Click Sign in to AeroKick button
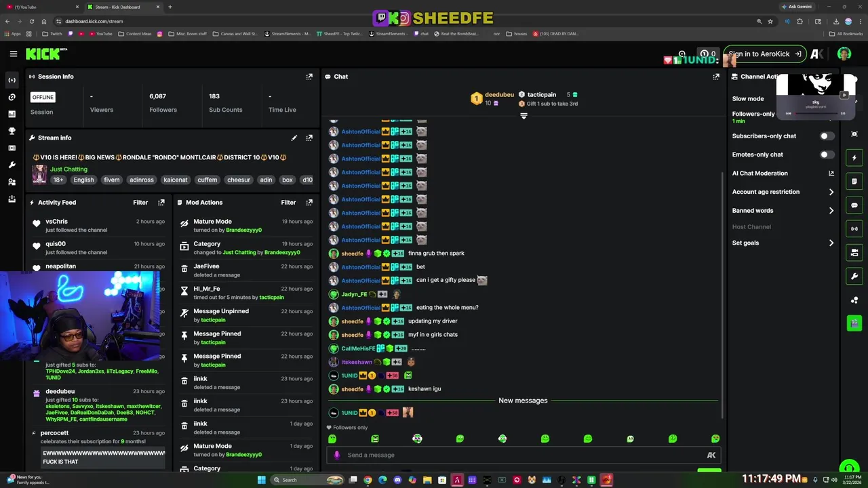The height and width of the screenshot is (488, 868). (x=765, y=54)
